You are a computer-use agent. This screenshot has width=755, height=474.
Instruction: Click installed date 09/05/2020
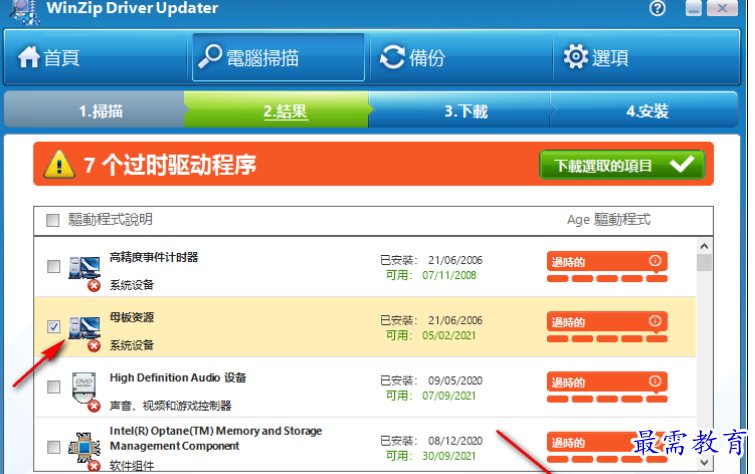tap(455, 381)
